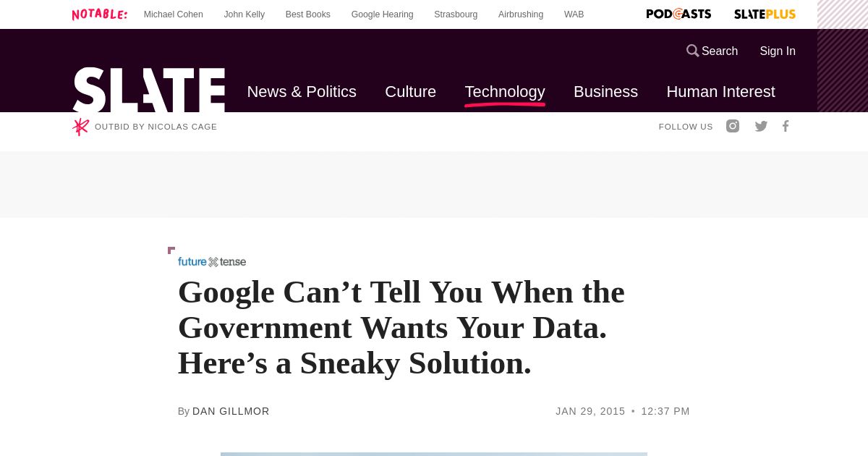Open the Podcasts logo link

pos(678,14)
